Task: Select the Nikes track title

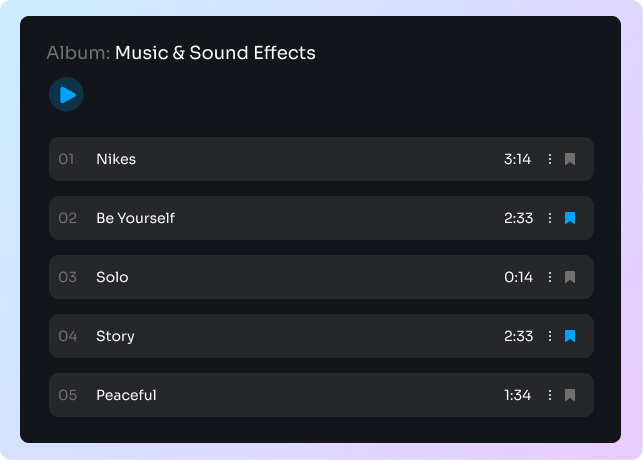Action: click(116, 159)
